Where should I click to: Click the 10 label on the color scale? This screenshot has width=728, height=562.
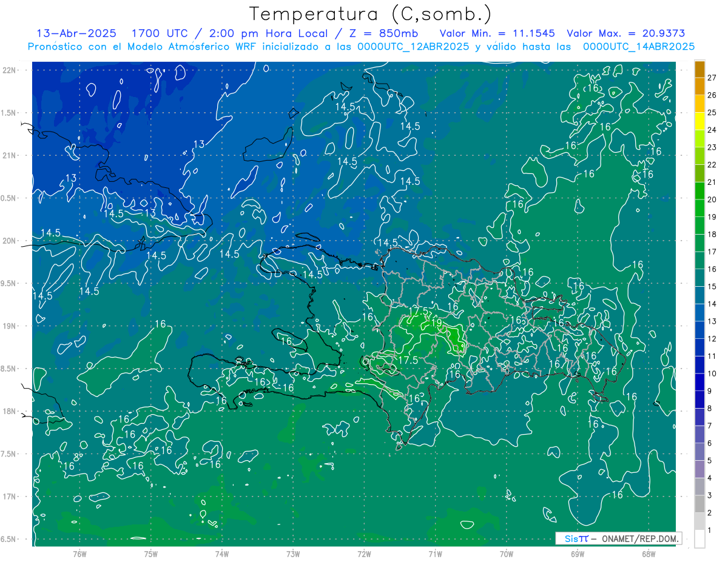712,373
